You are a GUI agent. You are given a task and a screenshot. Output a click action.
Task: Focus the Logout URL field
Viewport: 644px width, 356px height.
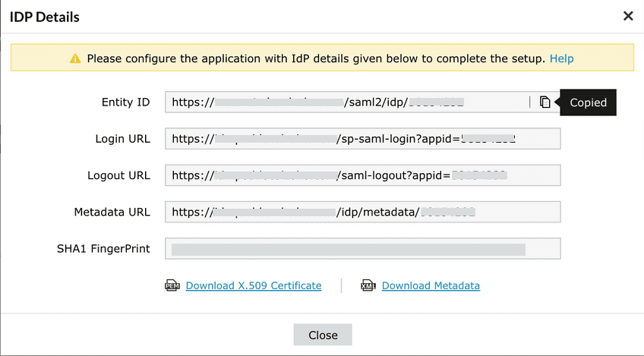click(x=362, y=175)
